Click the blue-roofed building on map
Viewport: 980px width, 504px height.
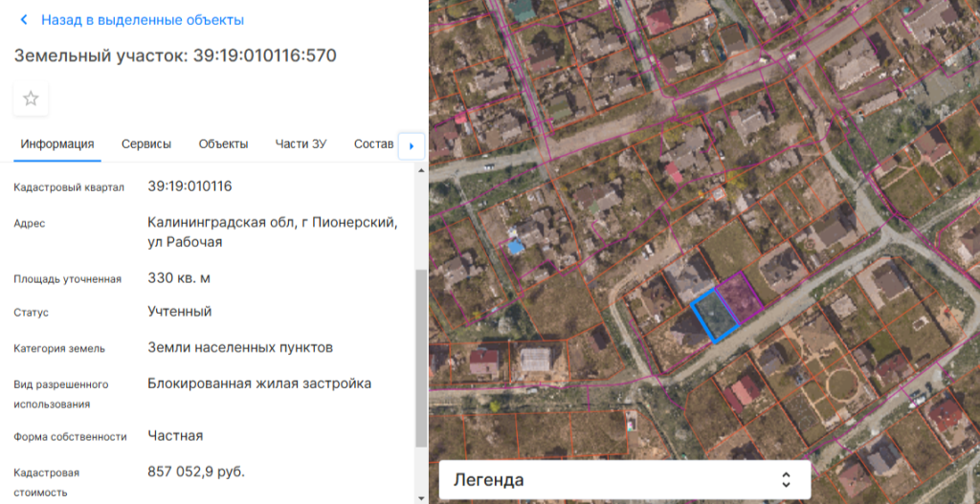[516, 247]
